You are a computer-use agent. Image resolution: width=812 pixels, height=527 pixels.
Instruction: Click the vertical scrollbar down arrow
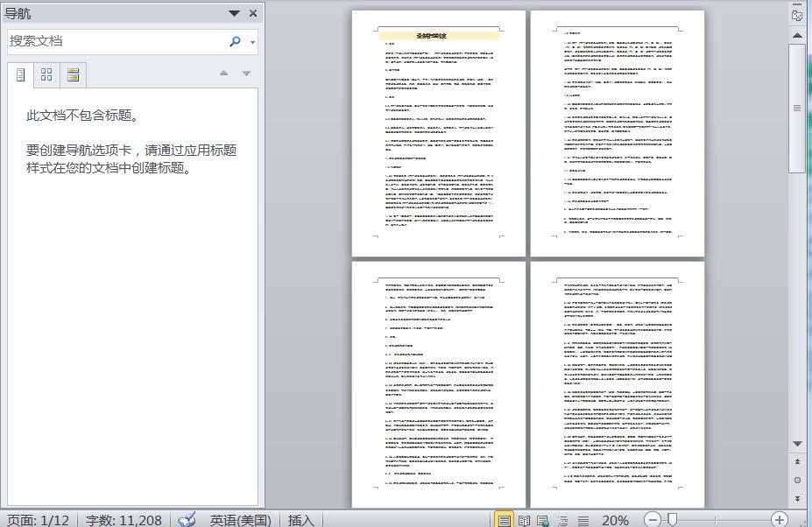797,444
